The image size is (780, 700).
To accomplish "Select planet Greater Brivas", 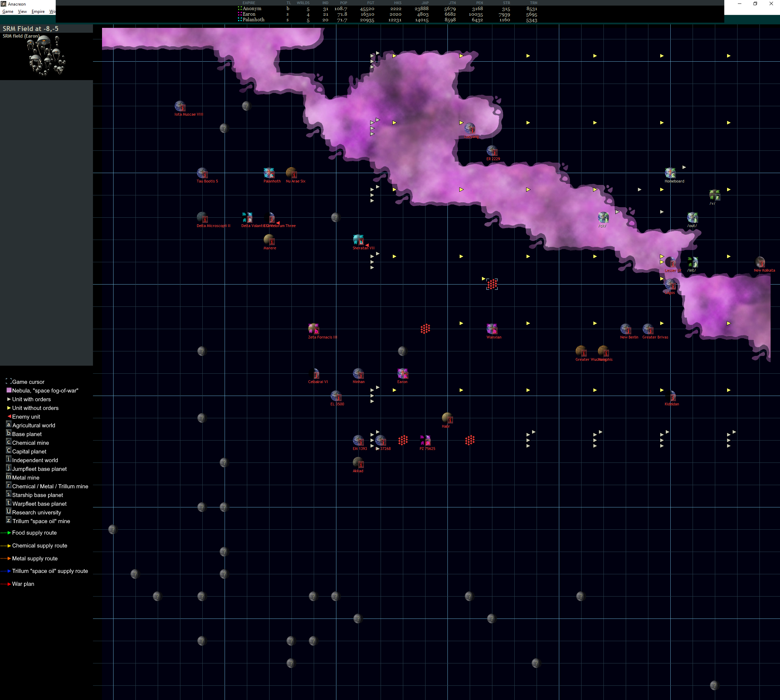I will tap(648, 329).
